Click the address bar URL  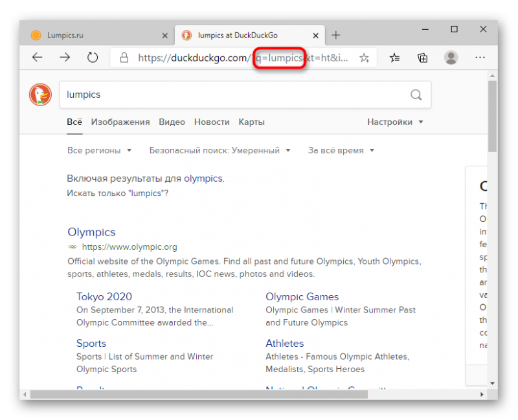tap(243, 58)
